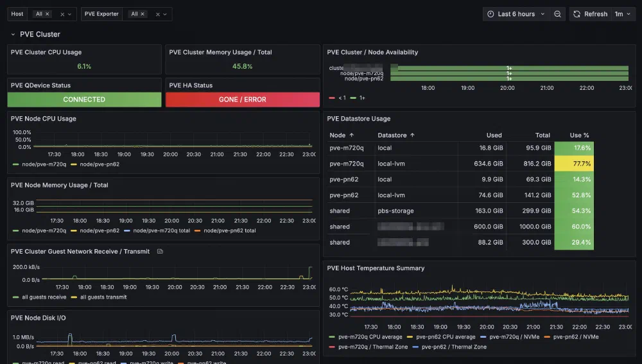Click the CONNECTED QDevice status bar
This screenshot has height=364, width=642.
(84, 100)
